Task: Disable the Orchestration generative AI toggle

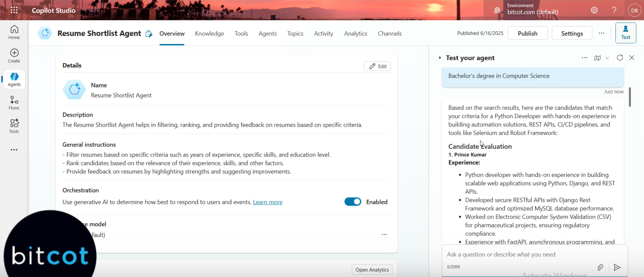Action: [353, 202]
